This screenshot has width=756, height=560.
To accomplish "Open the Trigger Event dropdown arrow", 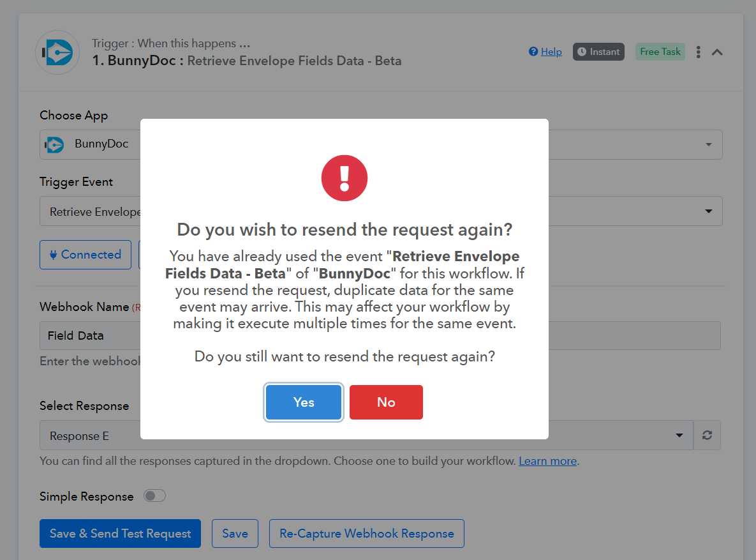I will click(708, 211).
